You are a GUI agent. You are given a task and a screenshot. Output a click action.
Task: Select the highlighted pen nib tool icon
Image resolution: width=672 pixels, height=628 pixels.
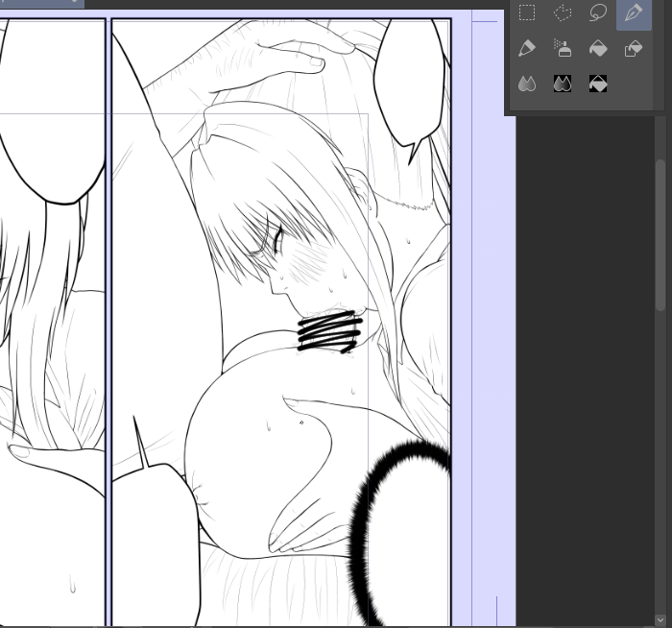click(x=634, y=13)
